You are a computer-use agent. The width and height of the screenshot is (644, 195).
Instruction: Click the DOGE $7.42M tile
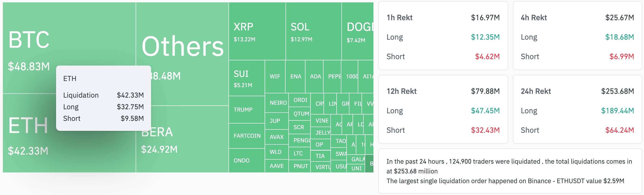(358, 31)
